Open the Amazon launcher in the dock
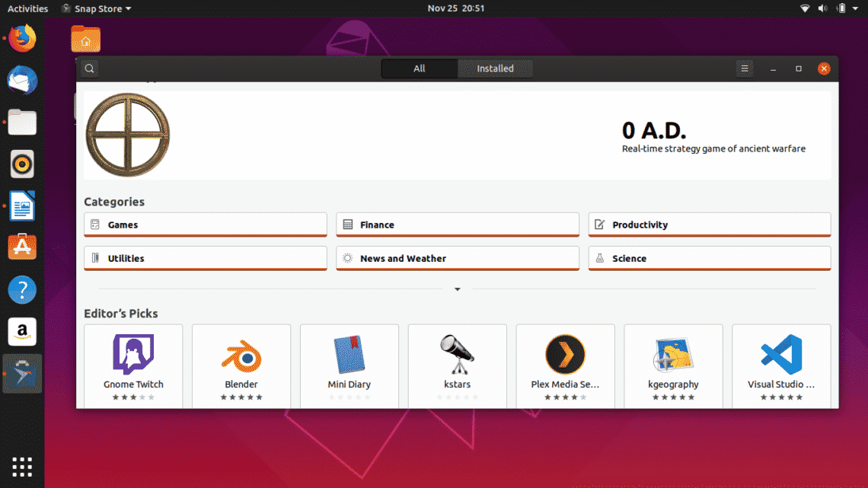Image resolution: width=868 pixels, height=488 pixels. [x=22, y=331]
